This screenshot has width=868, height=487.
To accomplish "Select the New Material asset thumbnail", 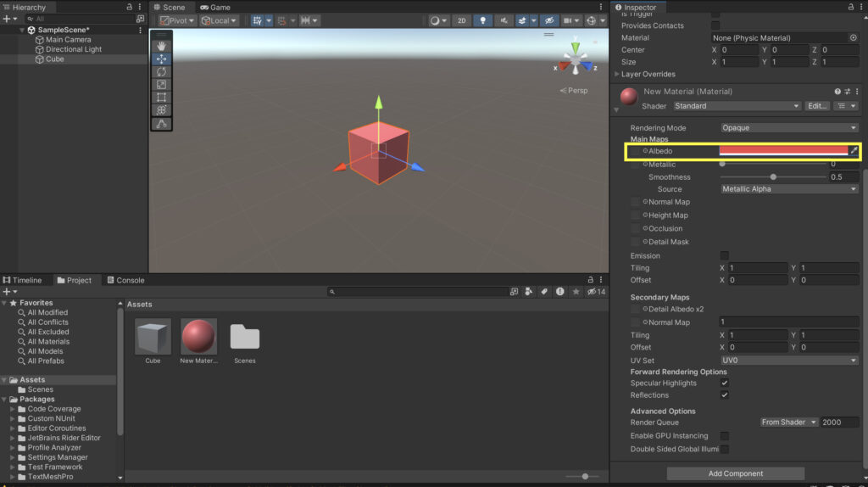I will click(198, 337).
